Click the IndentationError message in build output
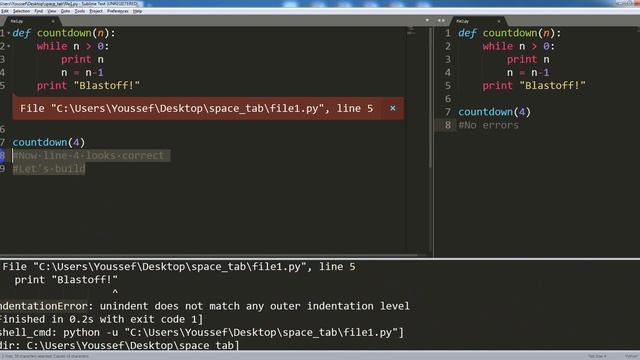 point(205,306)
